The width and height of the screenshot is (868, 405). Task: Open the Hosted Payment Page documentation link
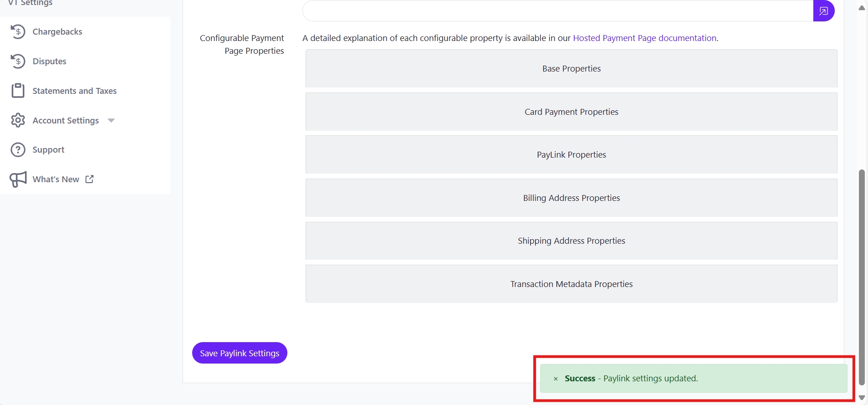(x=644, y=38)
